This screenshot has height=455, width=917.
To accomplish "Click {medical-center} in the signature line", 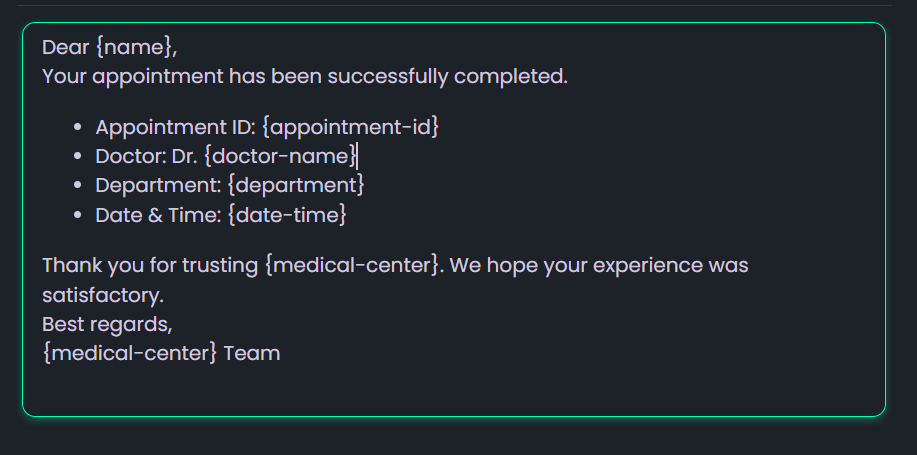I will coord(130,353).
